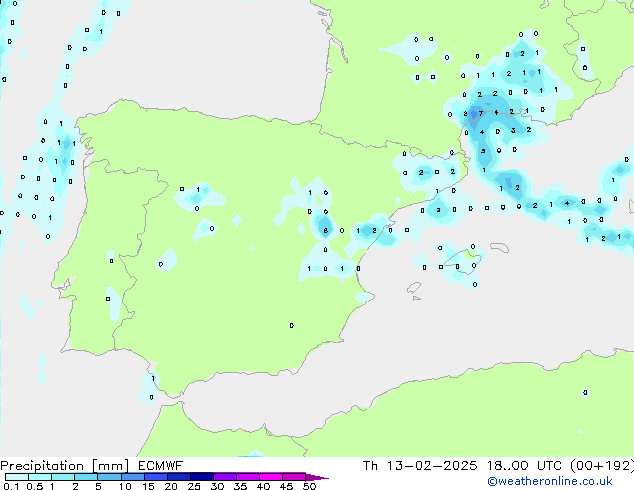634x490 pixels.
Task: Click the 40–45 mm magenta swatch
Action: (x=271, y=477)
